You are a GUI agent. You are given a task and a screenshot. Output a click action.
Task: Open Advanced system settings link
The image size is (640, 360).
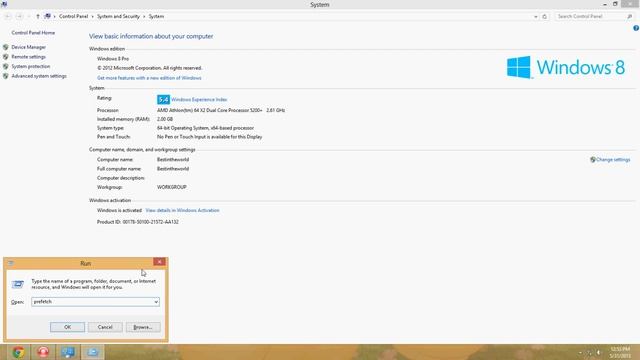coord(39,76)
